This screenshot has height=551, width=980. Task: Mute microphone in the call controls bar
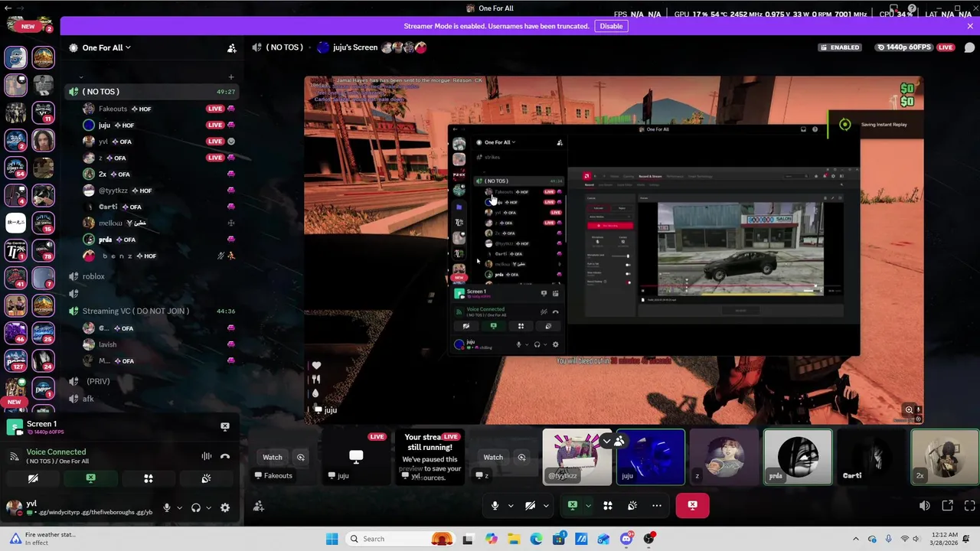495,506
